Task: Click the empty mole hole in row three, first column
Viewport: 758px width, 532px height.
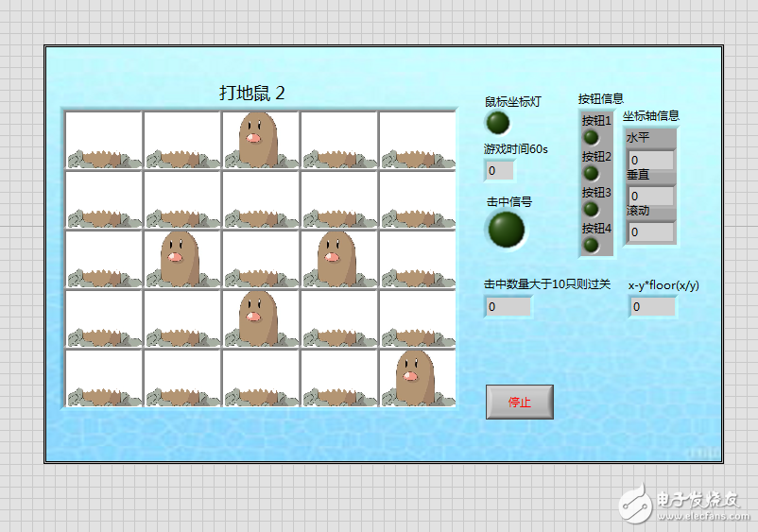Action: pos(104,259)
